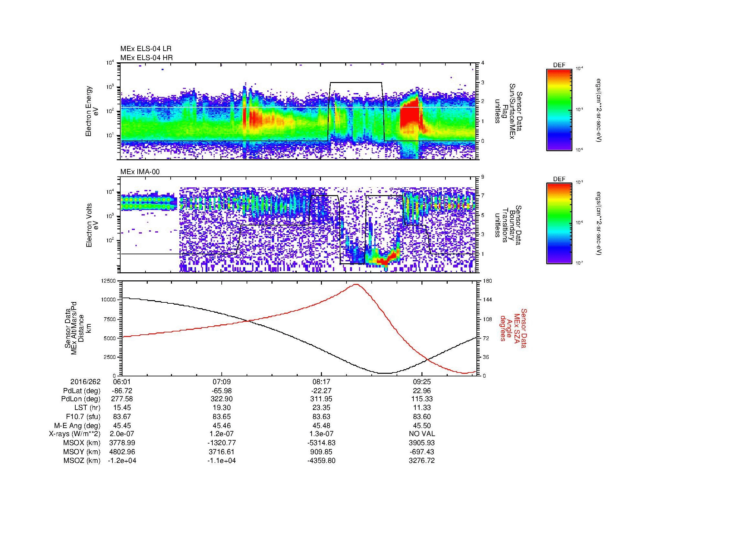
Task: Click the '180' SZA axis tick
Action: [x=487, y=281]
